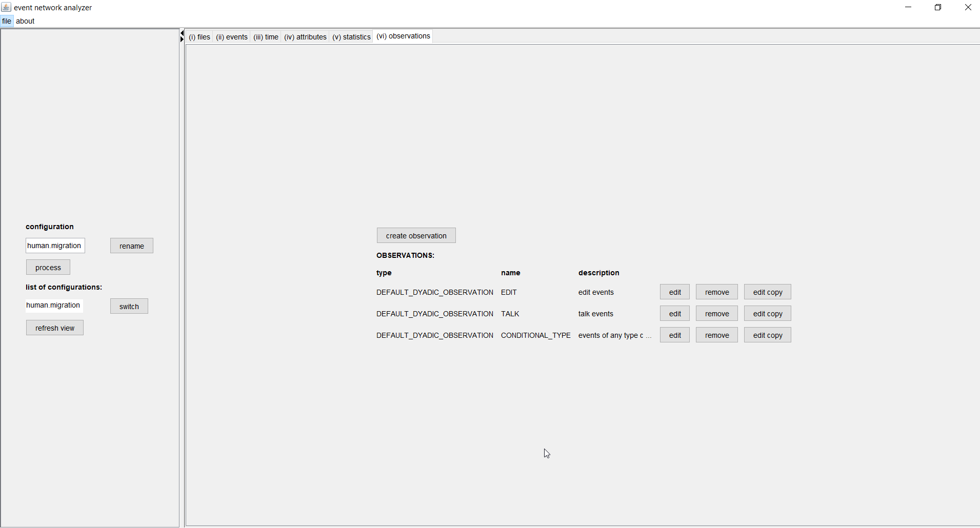The width and height of the screenshot is (980, 528).
Task: Go to the (ii) events tab
Action: [x=232, y=37]
